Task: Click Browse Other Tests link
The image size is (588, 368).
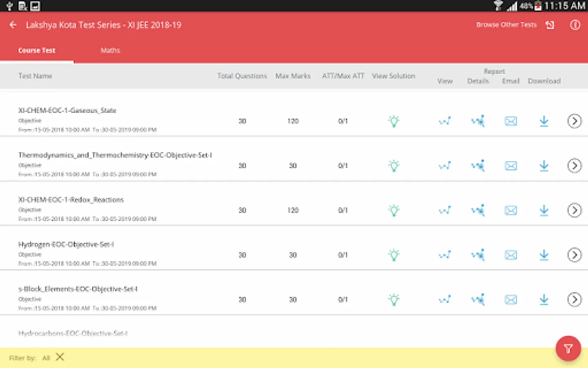Action: pyautogui.click(x=506, y=25)
